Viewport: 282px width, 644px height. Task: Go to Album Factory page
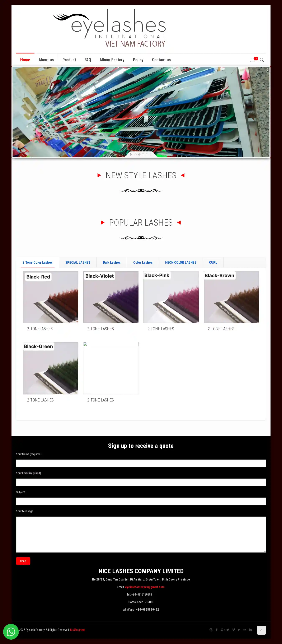(112, 60)
